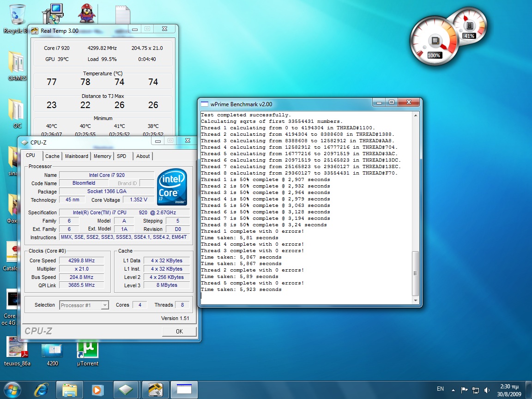Select the penguin with red cap desktop icon
The width and height of the screenshot is (532, 399).
87,13
